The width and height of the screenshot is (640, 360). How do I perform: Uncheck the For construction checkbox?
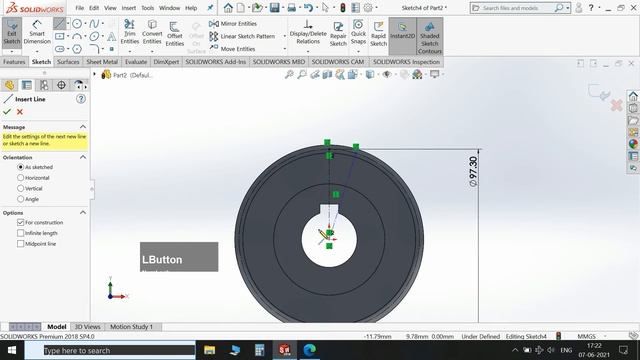[x=20, y=222]
